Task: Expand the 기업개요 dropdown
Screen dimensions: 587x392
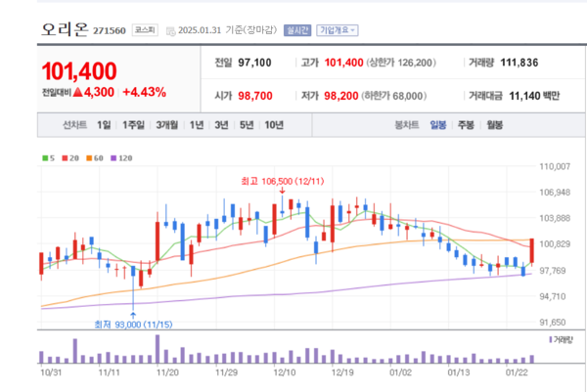Action: click(x=338, y=30)
